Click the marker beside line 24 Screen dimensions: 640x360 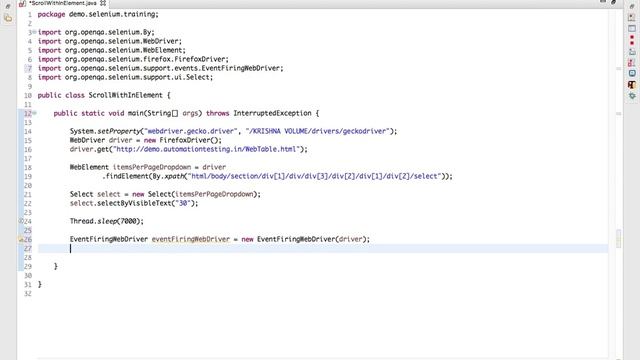[x=20, y=221]
